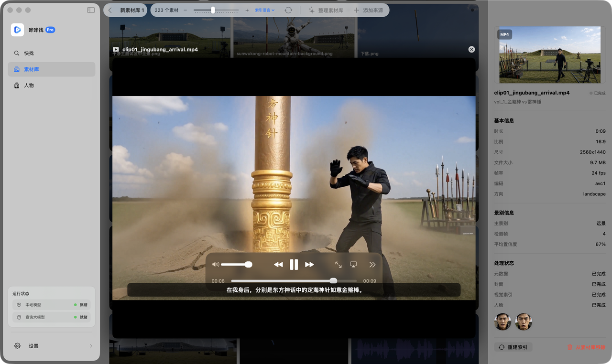Click the 添加来源 button
Viewport: 612px width, 364px height.
369,10
